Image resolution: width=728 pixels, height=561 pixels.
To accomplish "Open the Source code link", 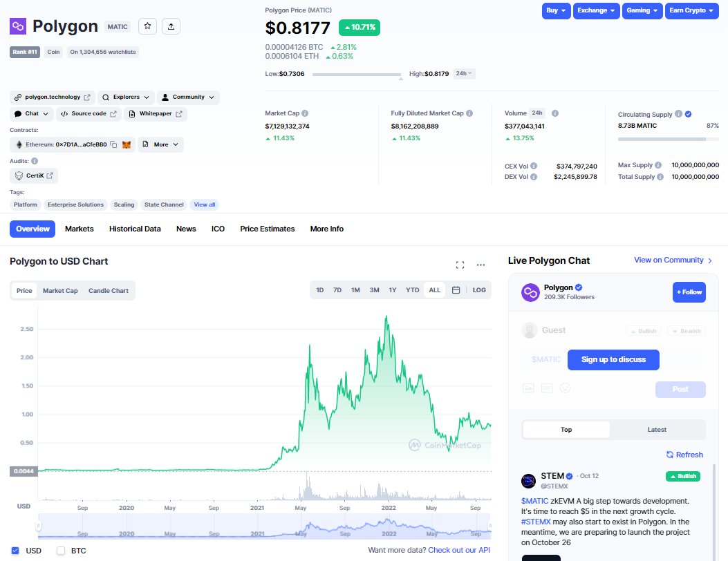I will (x=88, y=114).
